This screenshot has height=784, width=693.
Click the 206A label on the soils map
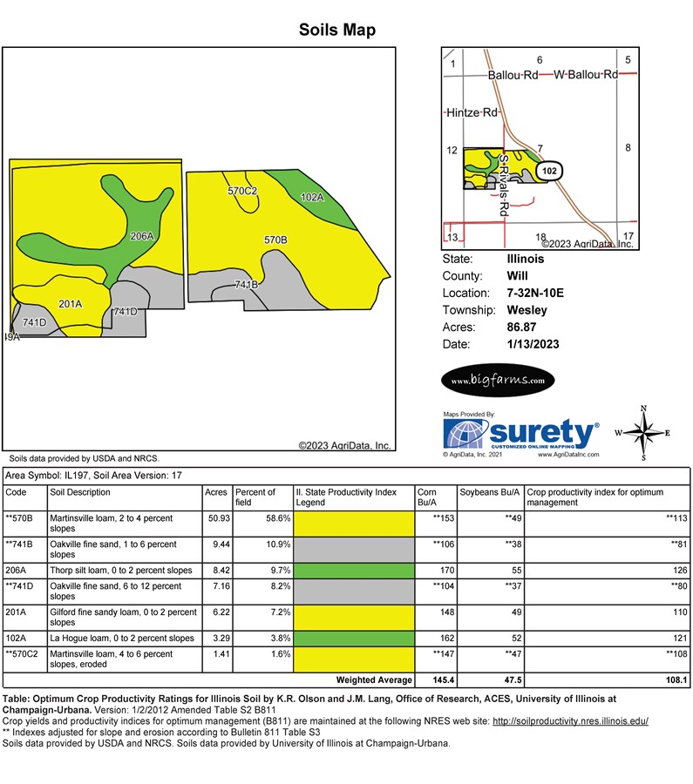tap(142, 236)
